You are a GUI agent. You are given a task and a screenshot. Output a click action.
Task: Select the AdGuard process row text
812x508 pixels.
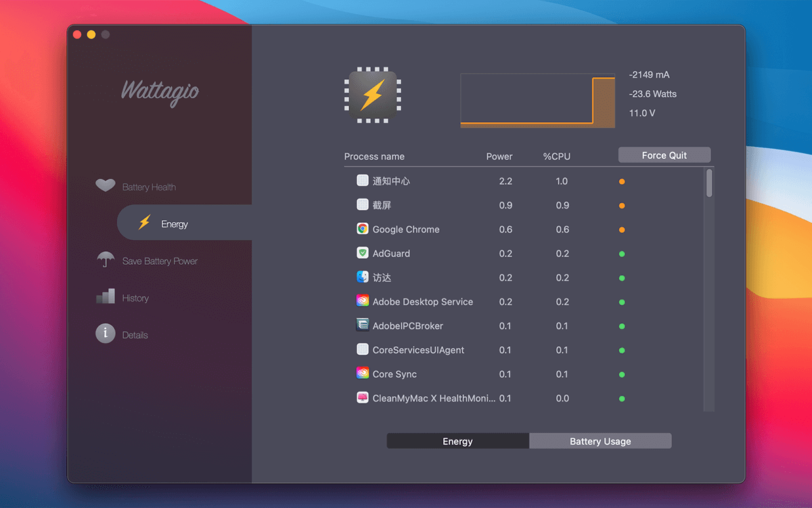(391, 253)
